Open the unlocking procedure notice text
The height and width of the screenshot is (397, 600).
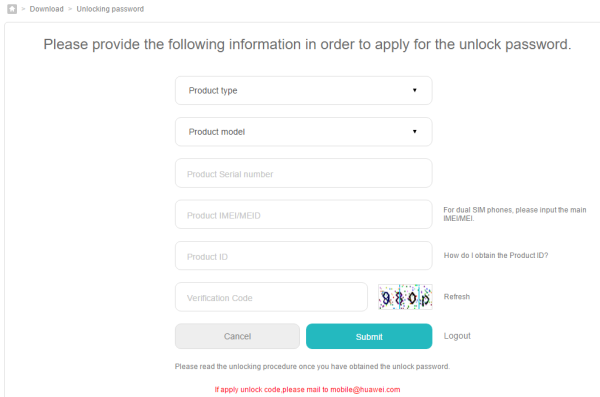click(312, 366)
